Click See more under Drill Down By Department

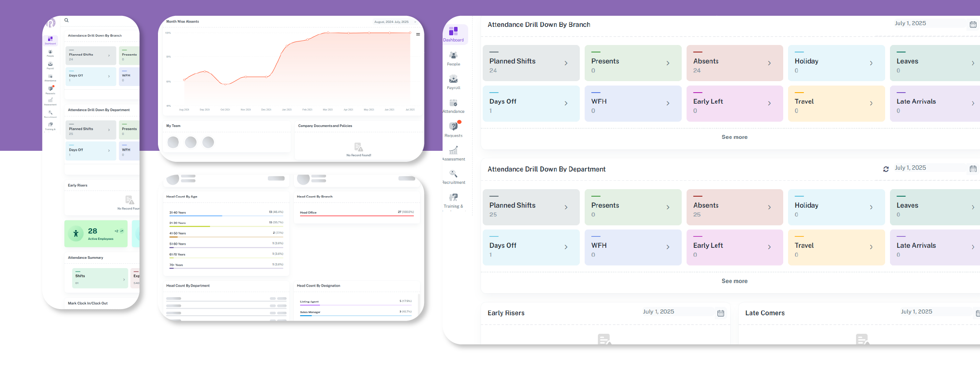click(735, 281)
